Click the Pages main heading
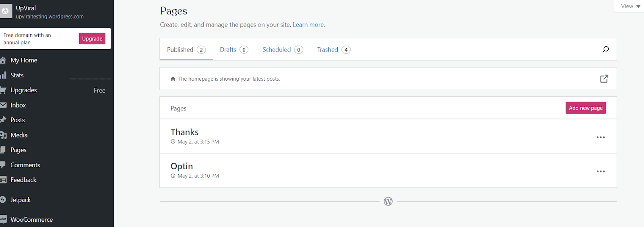 (173, 11)
